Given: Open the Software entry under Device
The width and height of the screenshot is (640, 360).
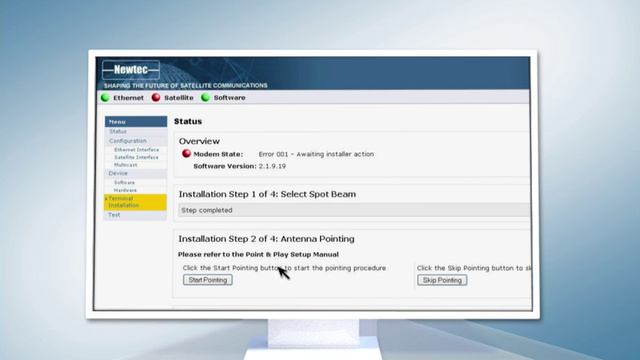Looking at the screenshot, I should coord(124,182).
